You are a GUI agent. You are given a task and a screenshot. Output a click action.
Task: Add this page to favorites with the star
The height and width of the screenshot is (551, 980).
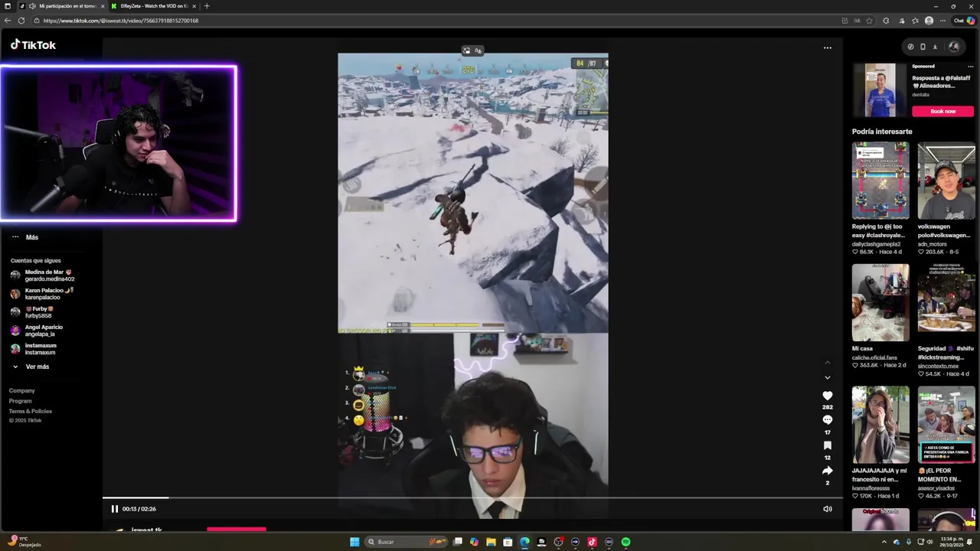[869, 21]
